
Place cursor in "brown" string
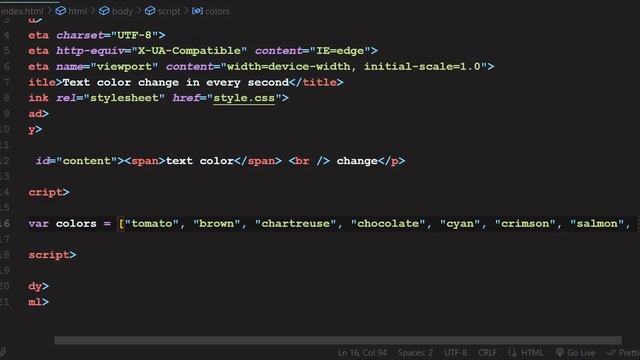[217, 224]
